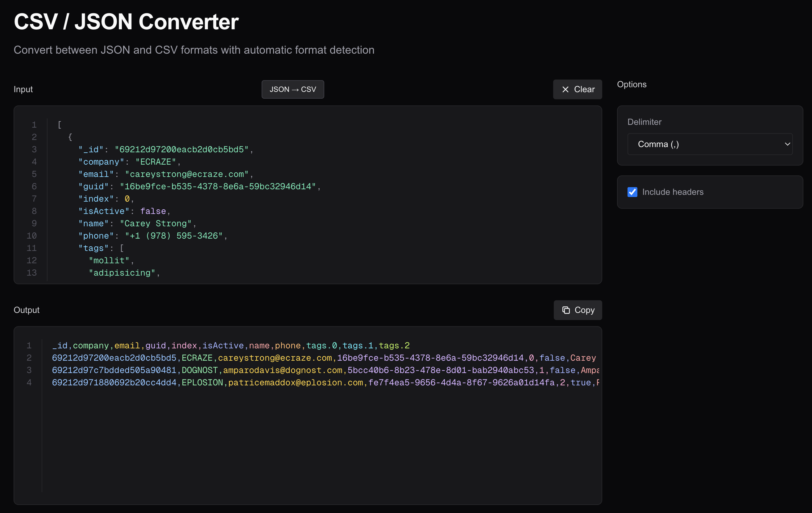Click the EPLOSION row in output
Viewport: 812px width, 513px height.
point(202,383)
